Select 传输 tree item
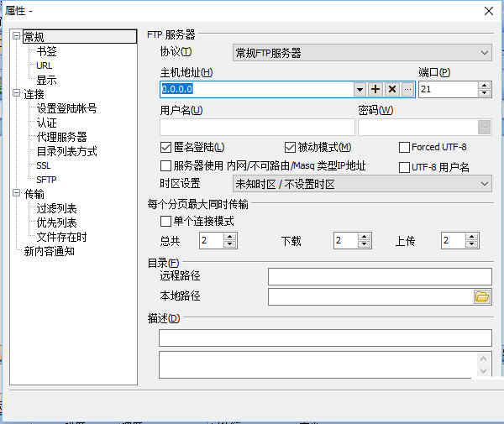 [x=34, y=194]
